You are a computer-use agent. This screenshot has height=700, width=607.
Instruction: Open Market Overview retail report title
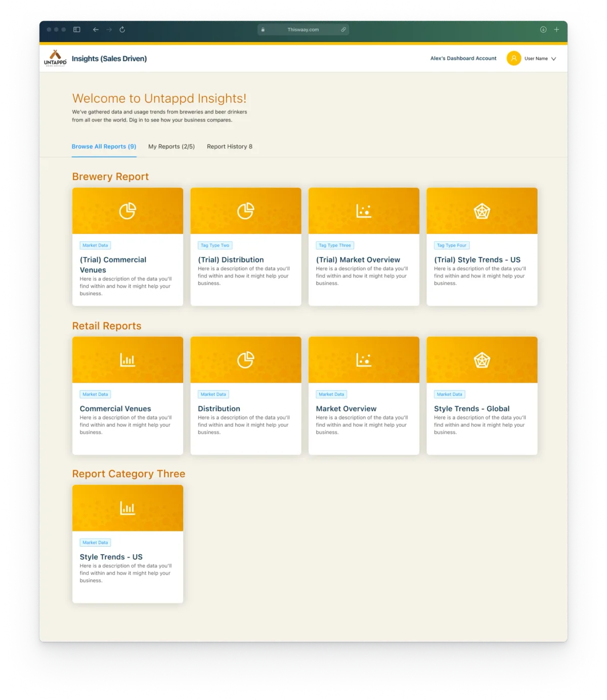pos(346,408)
